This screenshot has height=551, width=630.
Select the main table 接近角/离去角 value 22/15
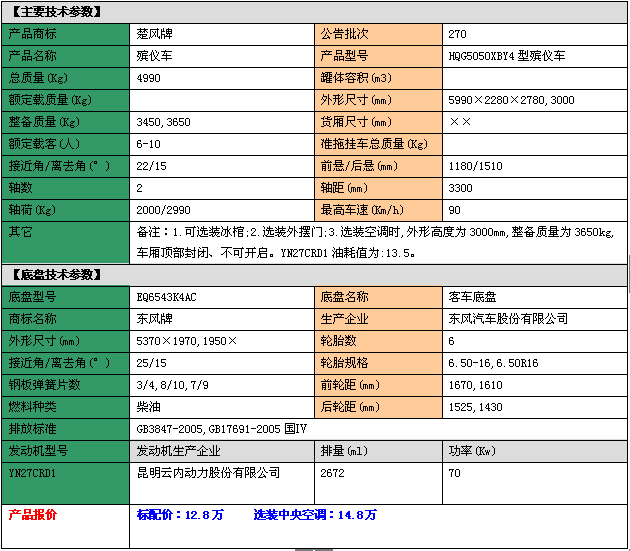pos(151,166)
